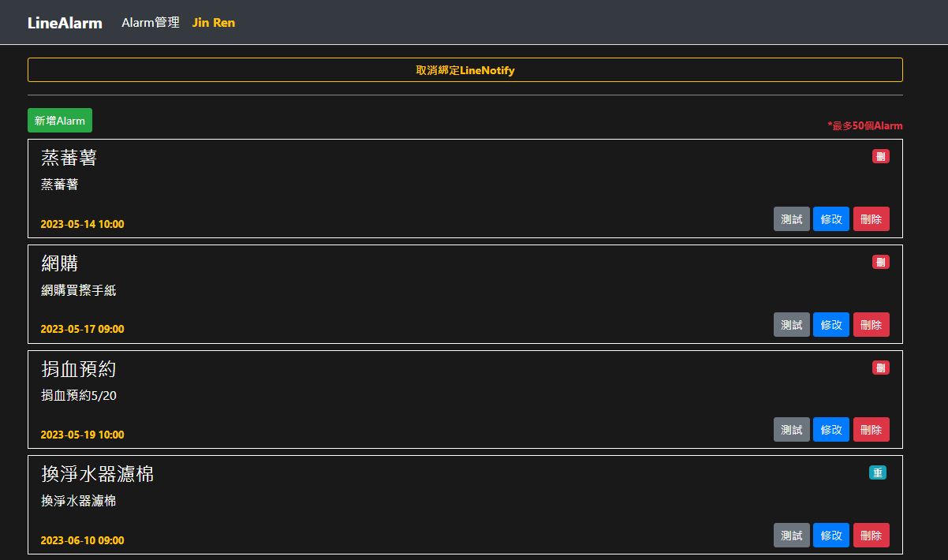
Task: Remove the 網購 alarm with 刪除
Action: click(871, 325)
